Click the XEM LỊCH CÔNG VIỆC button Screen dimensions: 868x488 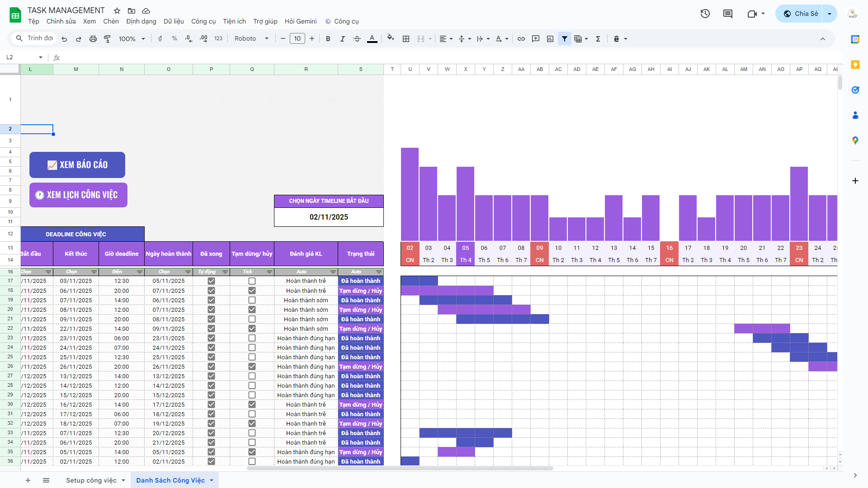(78, 195)
